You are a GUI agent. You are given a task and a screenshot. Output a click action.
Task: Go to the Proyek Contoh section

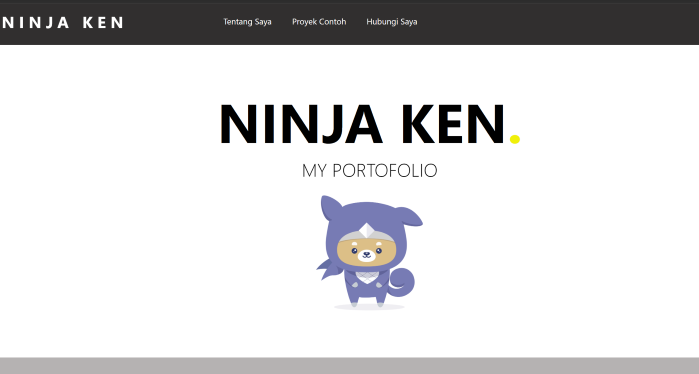point(319,22)
